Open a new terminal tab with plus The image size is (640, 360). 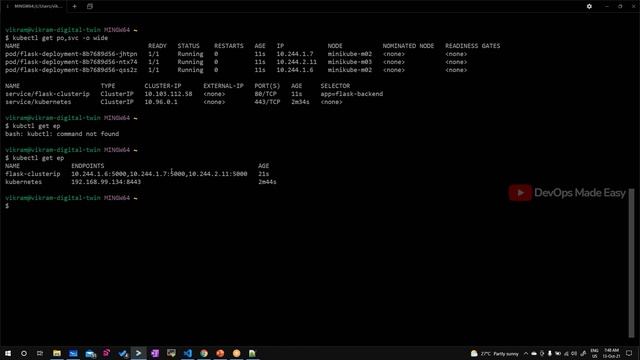pyautogui.click(x=74, y=7)
